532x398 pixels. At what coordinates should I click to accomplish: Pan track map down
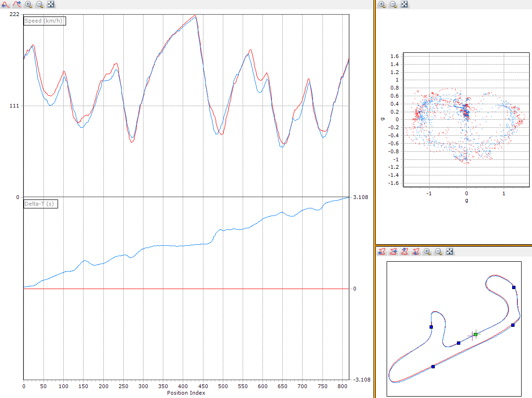(416, 251)
